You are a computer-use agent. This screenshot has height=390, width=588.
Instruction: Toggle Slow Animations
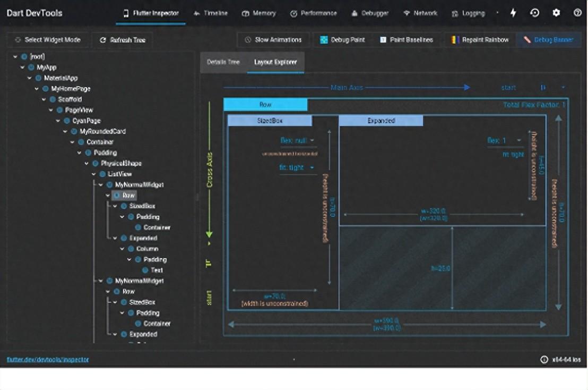tap(273, 40)
